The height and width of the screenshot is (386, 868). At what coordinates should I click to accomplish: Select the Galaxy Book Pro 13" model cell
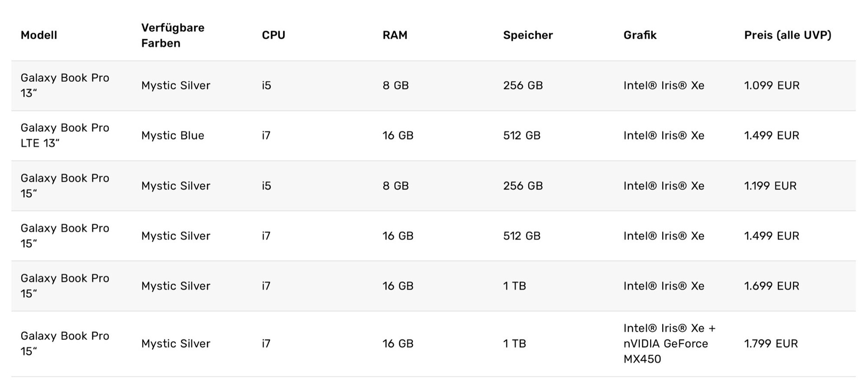[x=65, y=85]
